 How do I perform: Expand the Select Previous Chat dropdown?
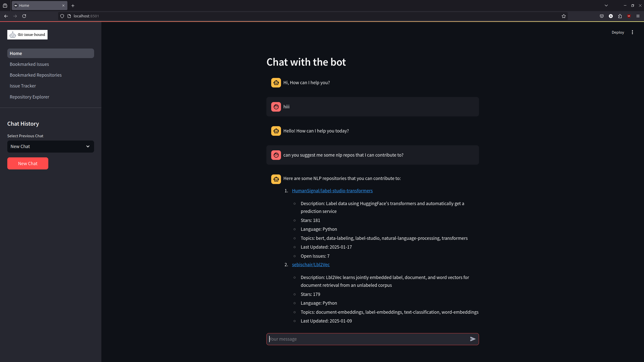[51, 147]
